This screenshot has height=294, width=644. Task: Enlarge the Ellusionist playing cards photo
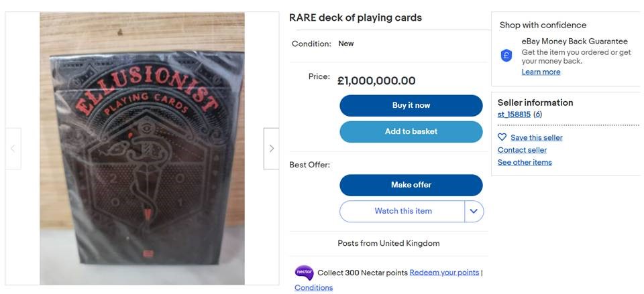(x=142, y=148)
